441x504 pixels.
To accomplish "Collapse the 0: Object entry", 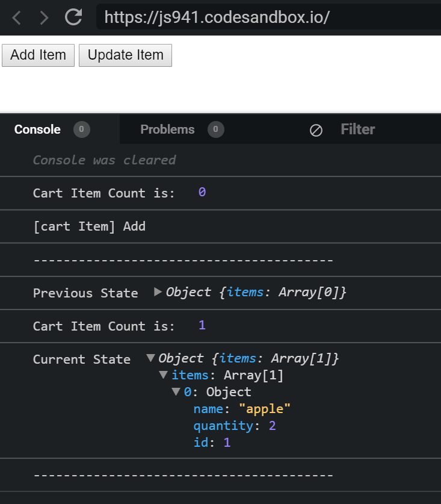I will 176,392.
